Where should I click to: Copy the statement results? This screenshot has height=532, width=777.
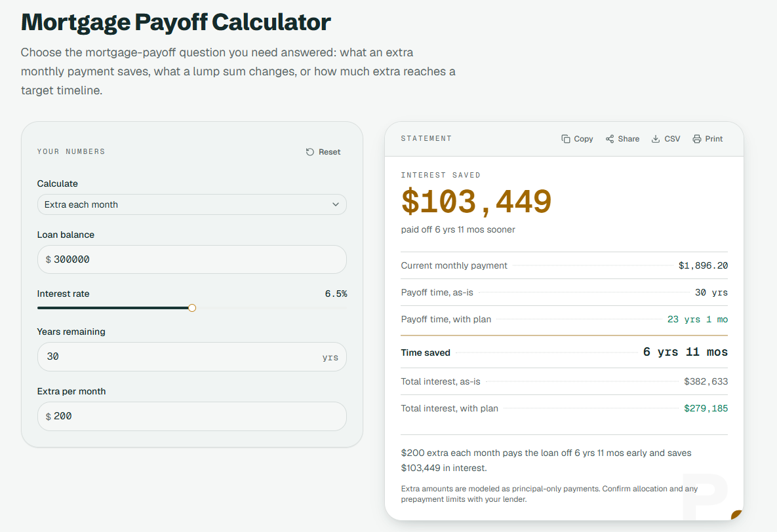(x=577, y=139)
